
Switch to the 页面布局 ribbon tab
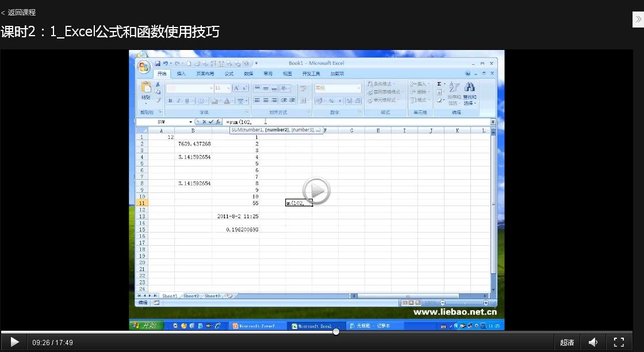click(205, 74)
